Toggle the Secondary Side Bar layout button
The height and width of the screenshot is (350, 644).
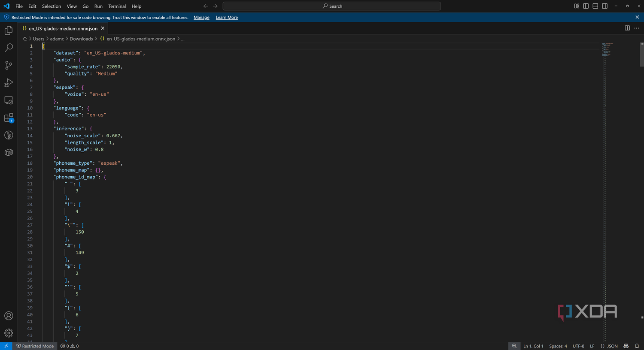point(605,6)
